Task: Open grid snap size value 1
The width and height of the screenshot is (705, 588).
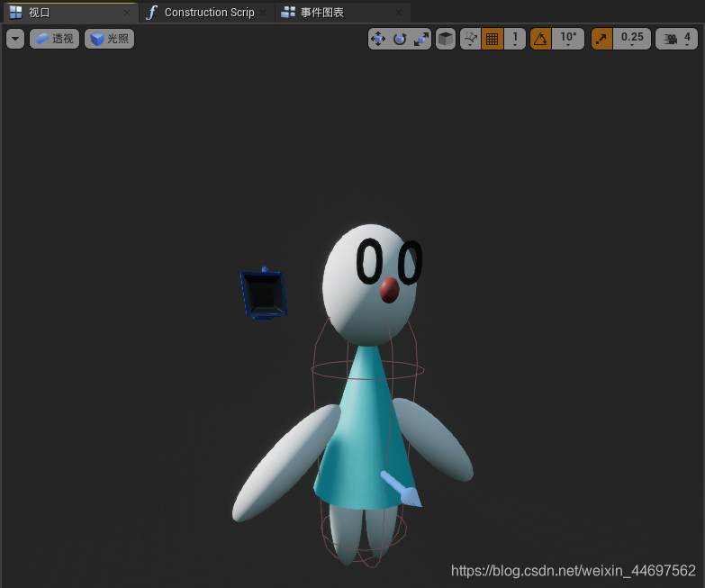Action: click(x=515, y=39)
